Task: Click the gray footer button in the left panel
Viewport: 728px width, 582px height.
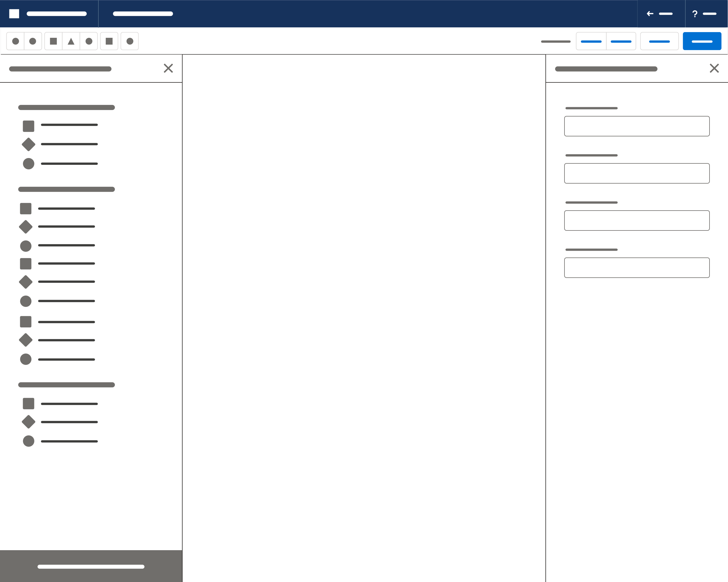Action: pyautogui.click(x=91, y=566)
